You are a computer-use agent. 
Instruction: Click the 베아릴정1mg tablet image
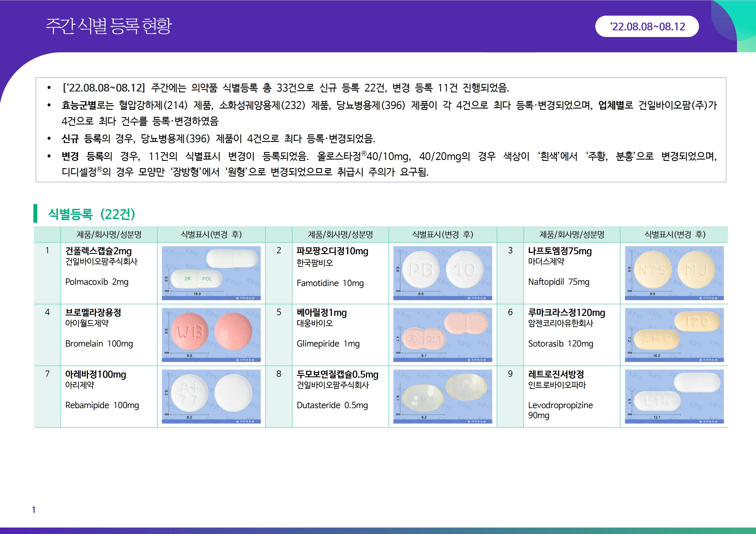coord(442,335)
